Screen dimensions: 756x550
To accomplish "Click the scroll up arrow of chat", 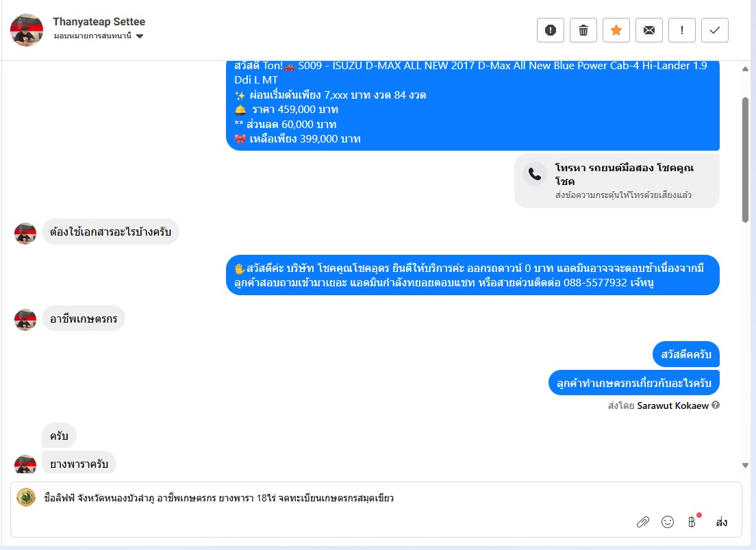I will click(x=745, y=69).
